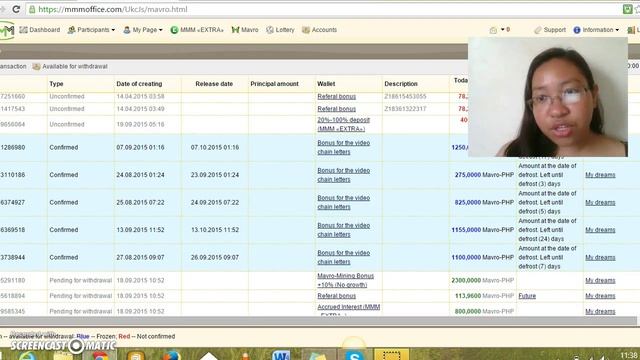Click the Support pencil icon

pyautogui.click(x=538, y=30)
